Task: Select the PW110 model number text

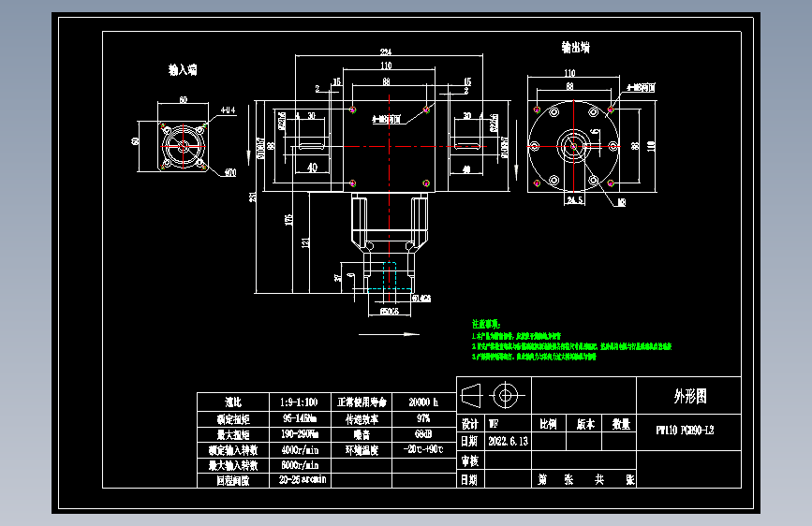Action: coord(685,431)
